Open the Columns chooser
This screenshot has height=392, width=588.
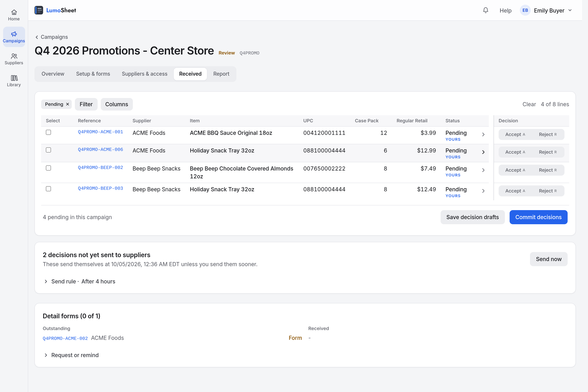[x=116, y=104]
